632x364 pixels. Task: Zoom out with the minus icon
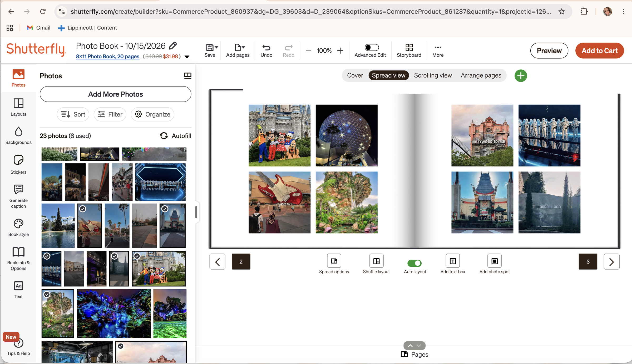click(x=308, y=50)
